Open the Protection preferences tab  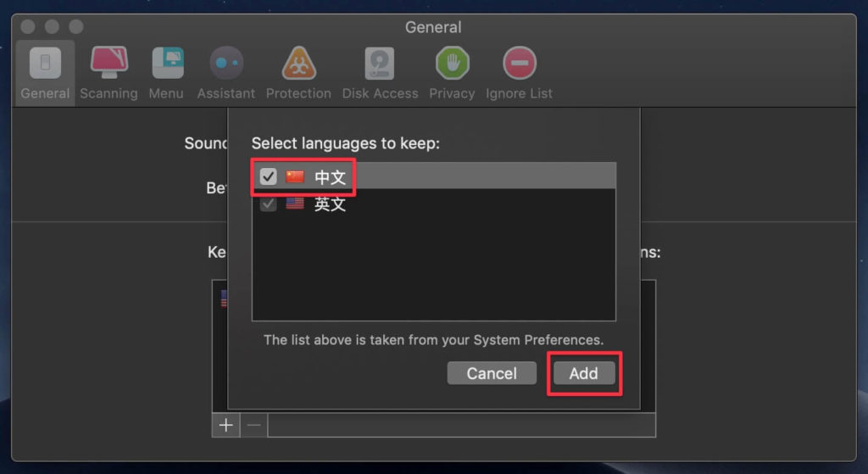pyautogui.click(x=298, y=74)
